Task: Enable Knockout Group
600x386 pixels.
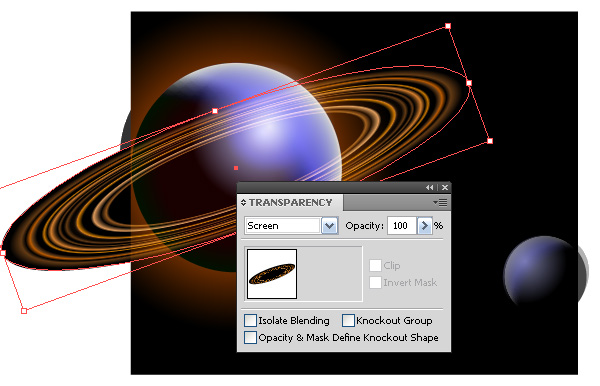Action: [348, 321]
